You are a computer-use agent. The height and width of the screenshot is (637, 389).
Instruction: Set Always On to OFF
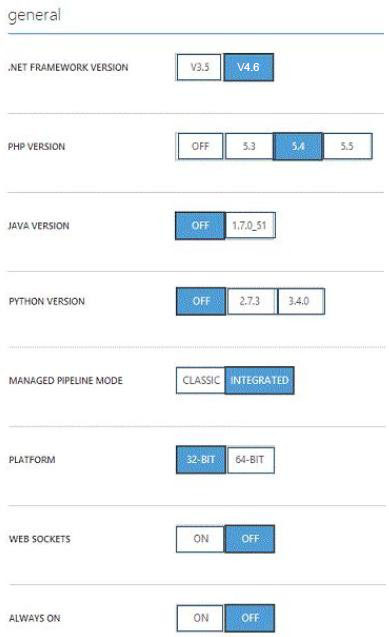tap(250, 618)
